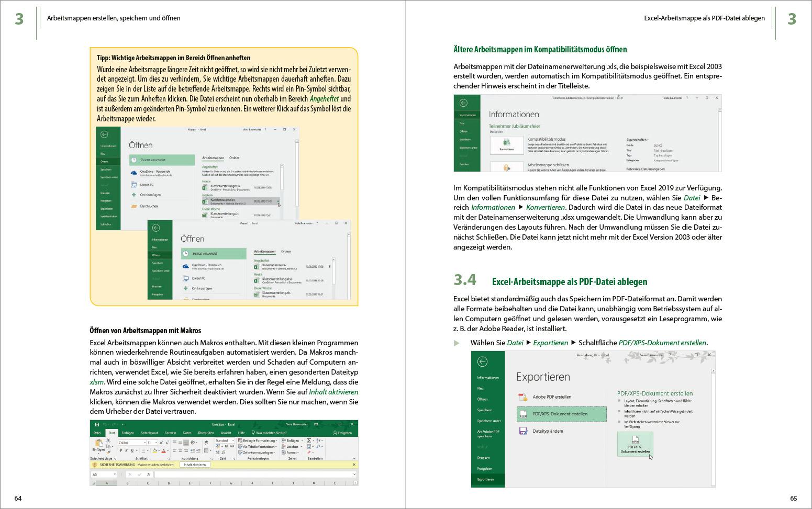This screenshot has width=812, height=509.
Task: Click the PDF/XPS-Dokument erstellen button
Action: 635,445
